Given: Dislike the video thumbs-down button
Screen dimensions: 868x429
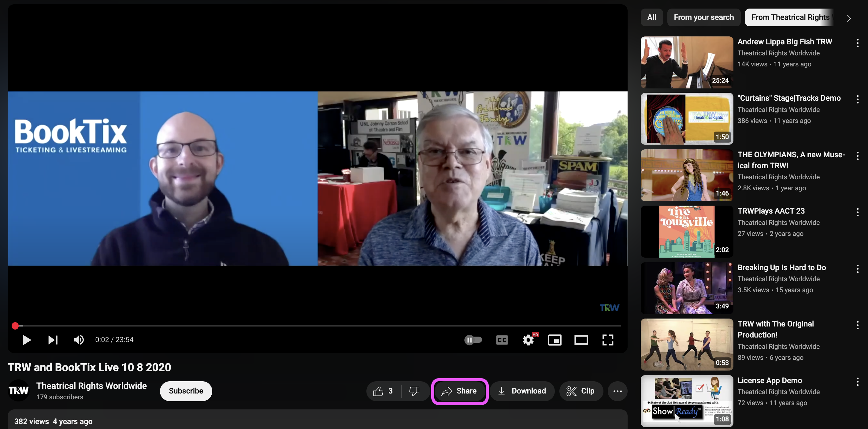Looking at the screenshot, I should [414, 391].
